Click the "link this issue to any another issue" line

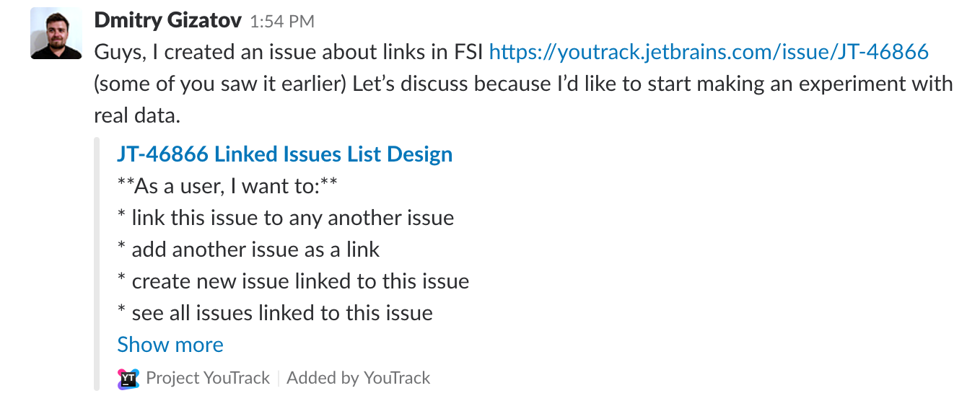tap(286, 218)
